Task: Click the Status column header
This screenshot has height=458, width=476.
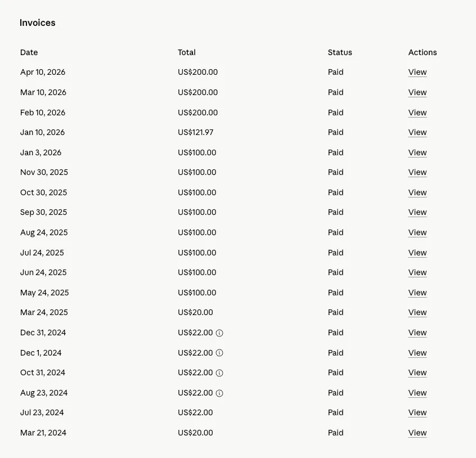Action: [x=340, y=52]
